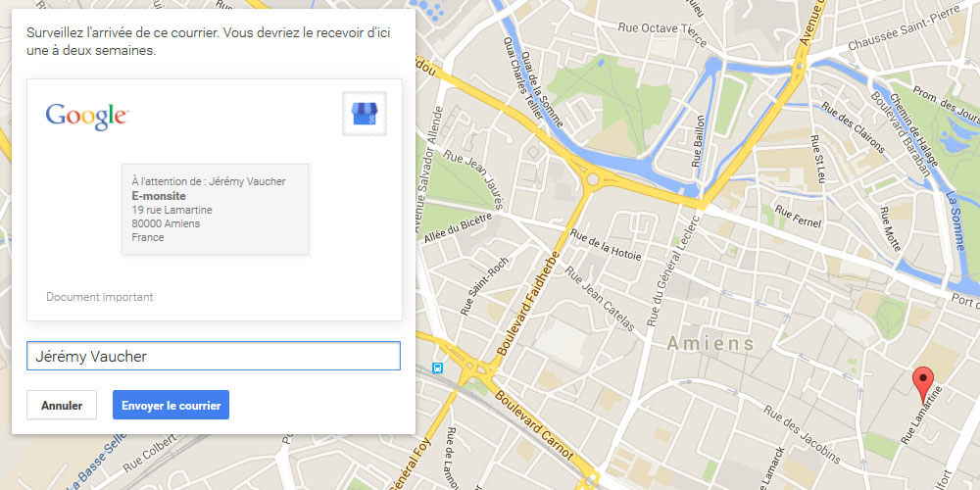Image resolution: width=980 pixels, height=490 pixels.
Task: Click the Google My Business stamp icon
Action: coord(365,114)
